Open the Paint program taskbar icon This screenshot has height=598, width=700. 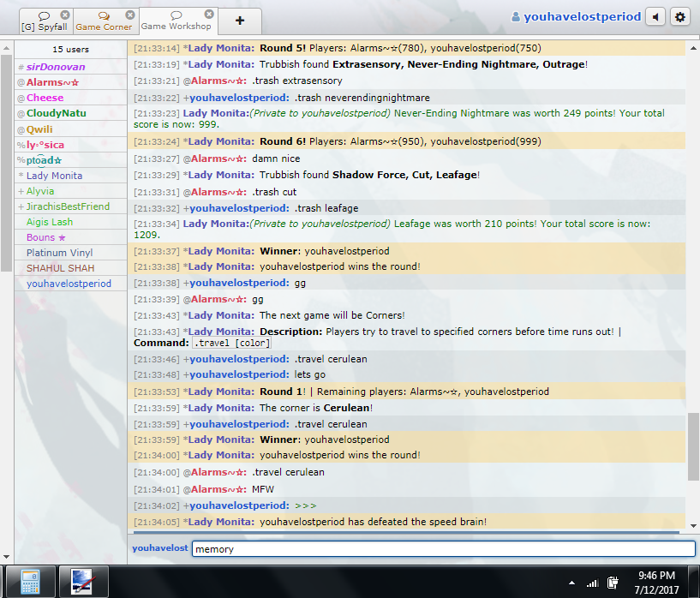tap(83, 582)
